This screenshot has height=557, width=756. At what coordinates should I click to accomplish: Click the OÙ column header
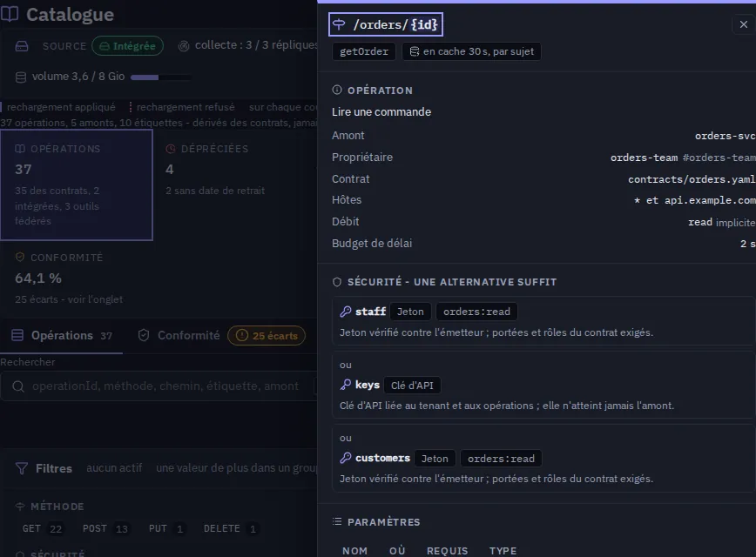click(397, 550)
